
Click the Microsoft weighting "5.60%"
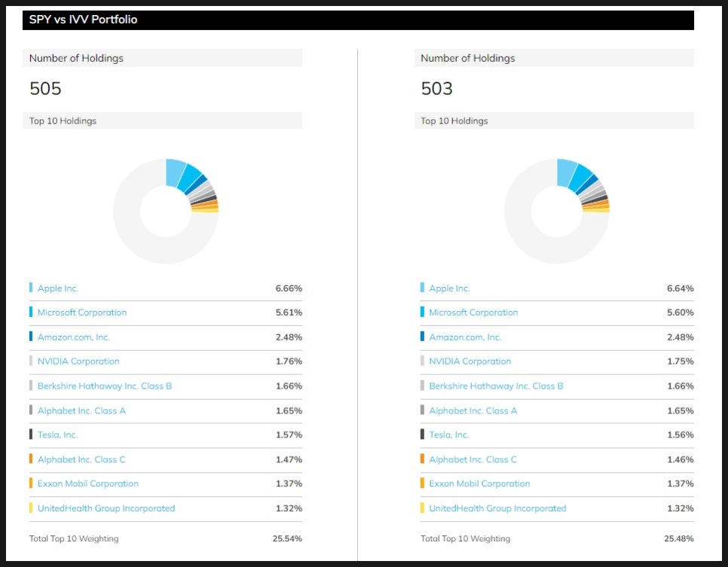pos(681,312)
